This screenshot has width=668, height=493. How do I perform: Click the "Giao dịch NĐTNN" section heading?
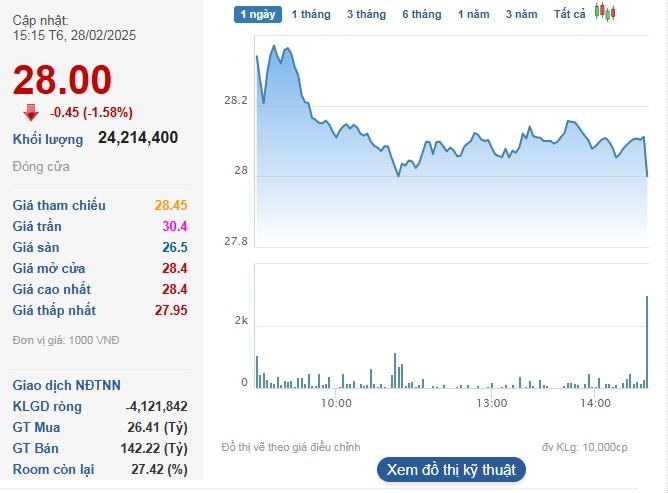(66, 385)
